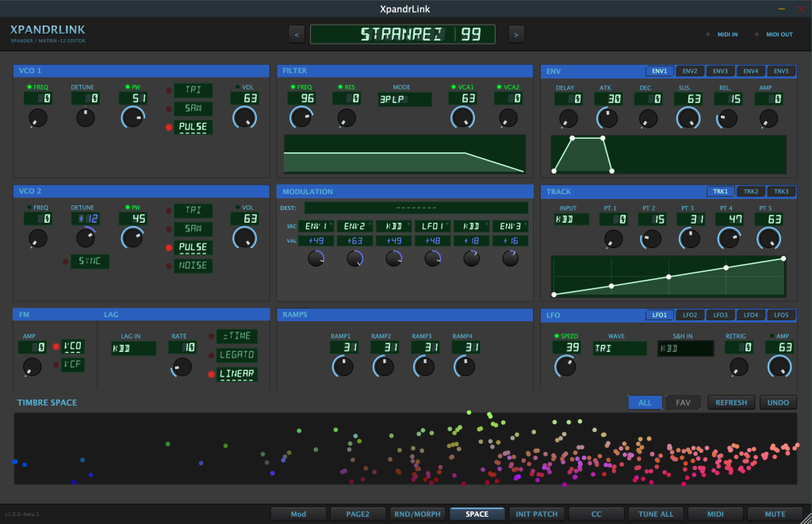
Task: Toggle PULSE waveform on VCO 1
Action: pos(193,127)
